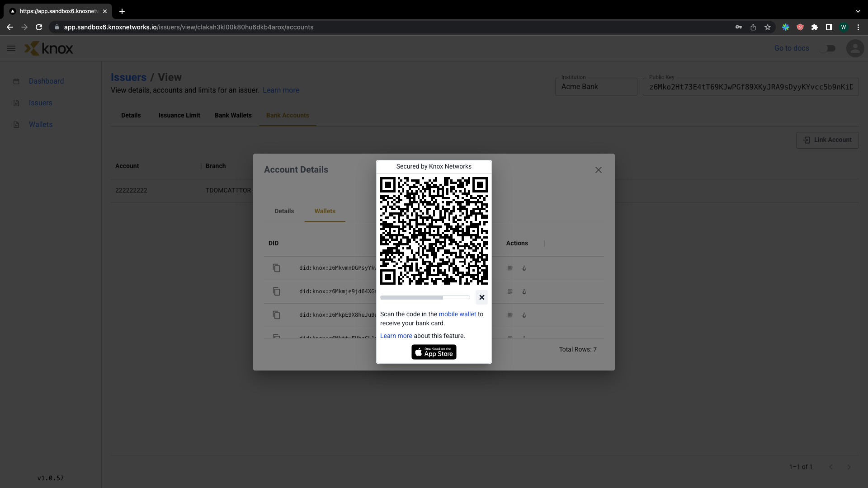Screen dimensions: 868x488
Task: Click the flame icon in first wallet row
Action: (x=524, y=268)
